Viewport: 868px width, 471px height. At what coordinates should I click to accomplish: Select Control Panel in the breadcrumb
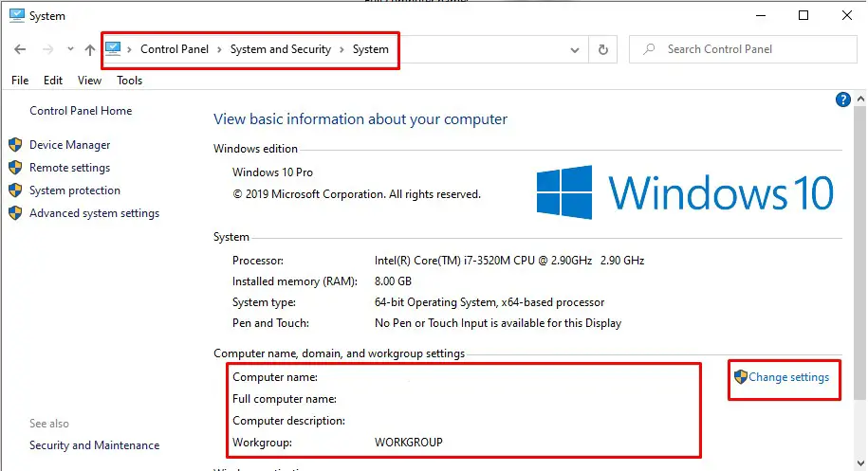point(175,49)
